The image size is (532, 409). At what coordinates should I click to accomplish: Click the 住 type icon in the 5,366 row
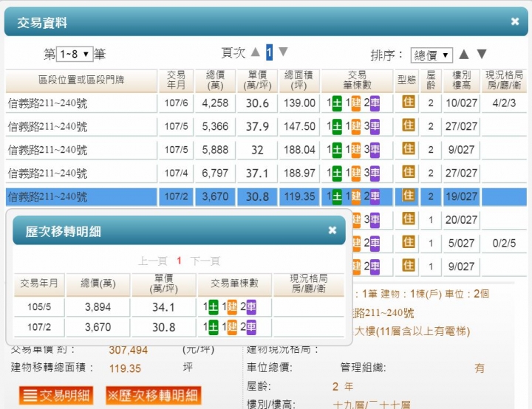(409, 126)
